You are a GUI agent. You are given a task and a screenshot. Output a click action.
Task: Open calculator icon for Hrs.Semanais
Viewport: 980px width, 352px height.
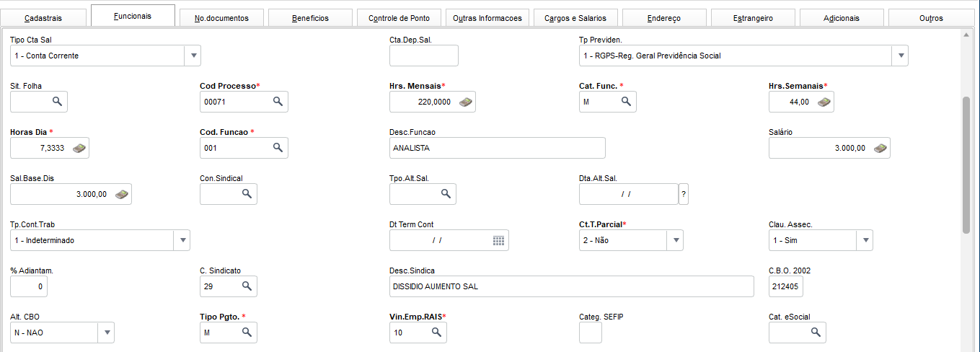pyautogui.click(x=824, y=102)
